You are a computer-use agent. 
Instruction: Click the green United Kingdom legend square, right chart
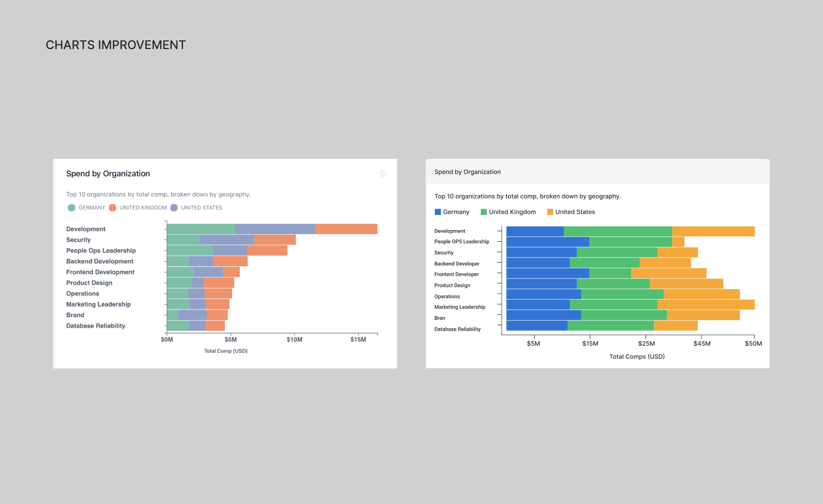[x=483, y=212]
